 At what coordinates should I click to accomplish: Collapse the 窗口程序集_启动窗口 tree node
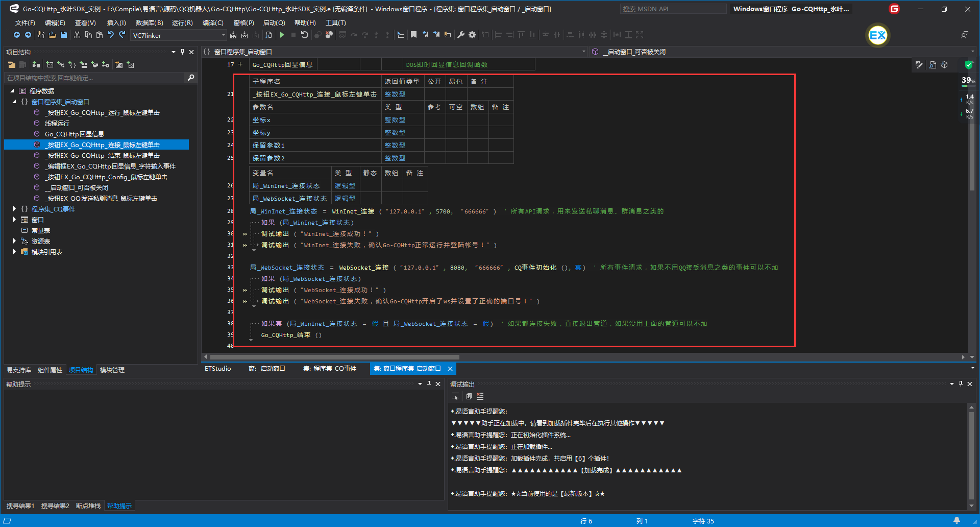(x=14, y=102)
